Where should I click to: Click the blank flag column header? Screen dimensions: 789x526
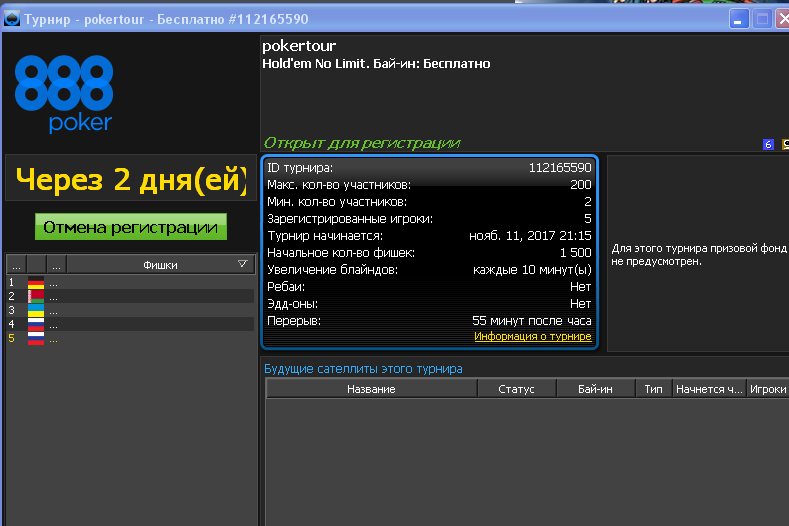click(x=37, y=265)
